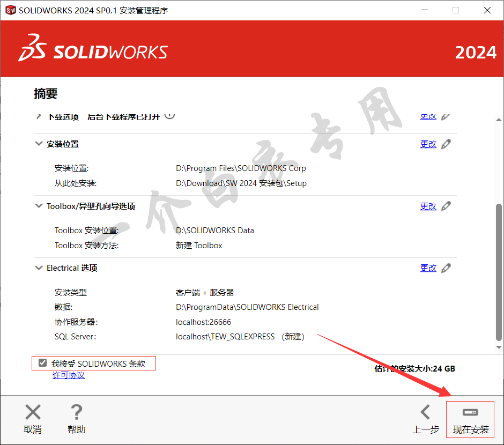504x445 pixels.
Task: Minimize the installer window
Action: point(425,10)
